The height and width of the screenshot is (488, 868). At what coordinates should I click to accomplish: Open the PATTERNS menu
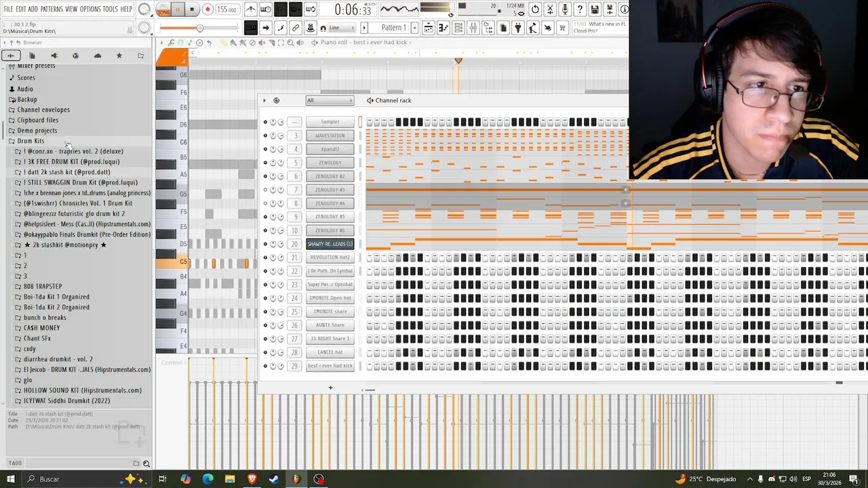pos(52,9)
